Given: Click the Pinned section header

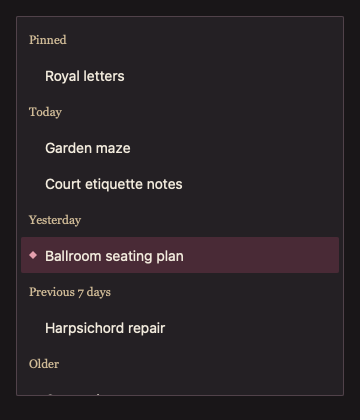Looking at the screenshot, I should point(48,40).
